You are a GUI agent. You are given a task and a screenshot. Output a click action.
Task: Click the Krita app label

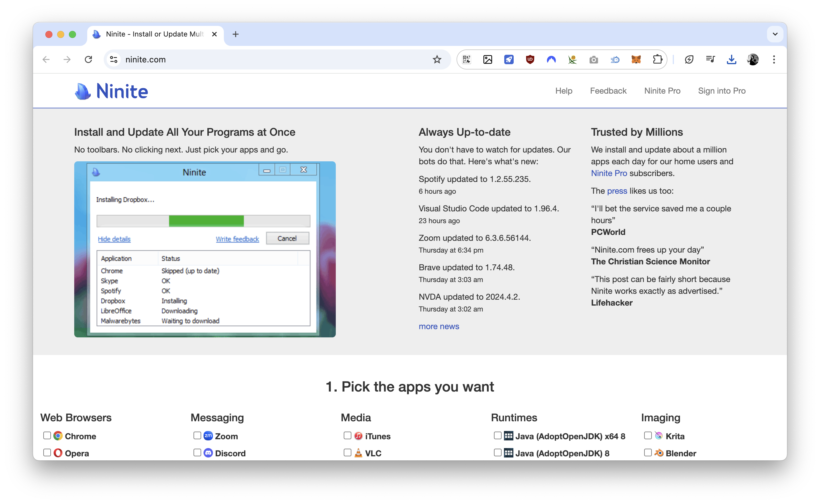click(675, 436)
